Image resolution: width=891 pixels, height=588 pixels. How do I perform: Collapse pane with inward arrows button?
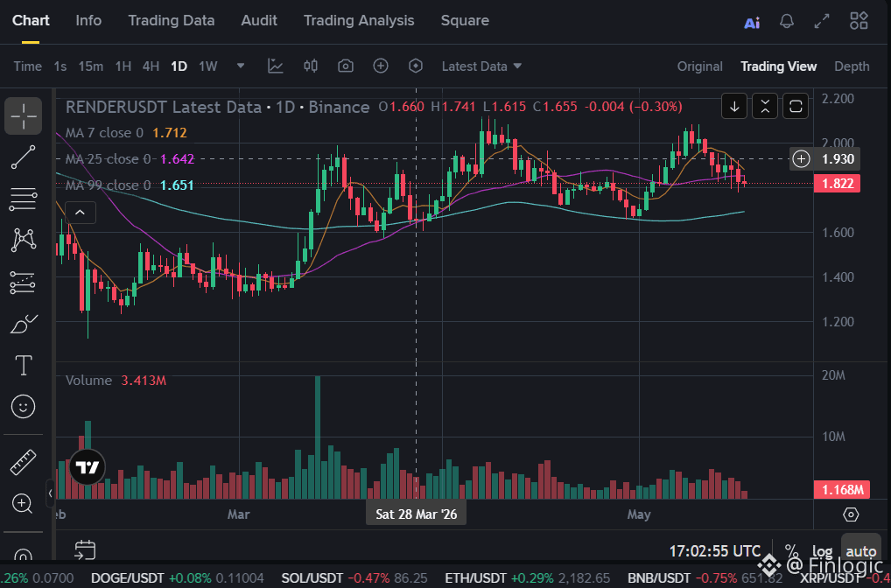click(x=765, y=106)
